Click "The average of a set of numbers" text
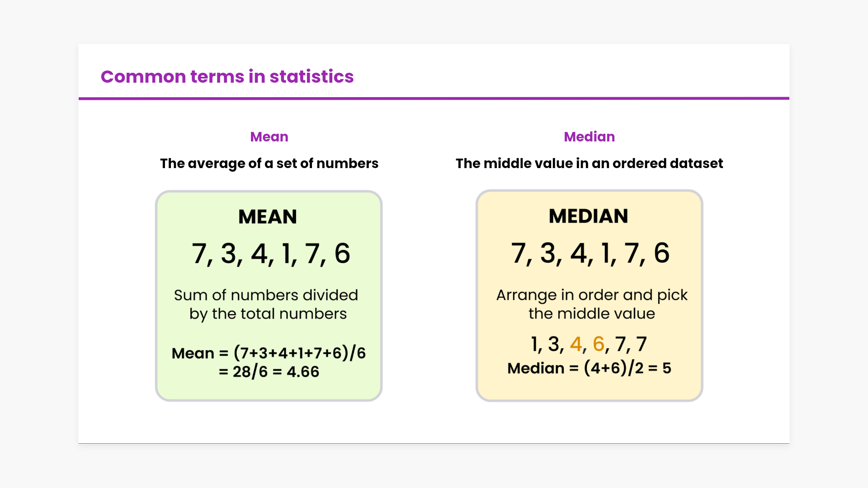 [x=269, y=164]
